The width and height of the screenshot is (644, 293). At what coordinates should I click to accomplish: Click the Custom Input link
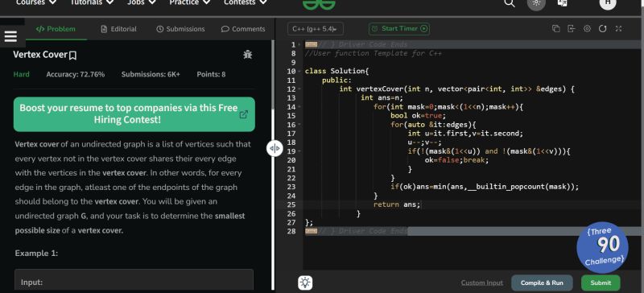[x=481, y=283]
